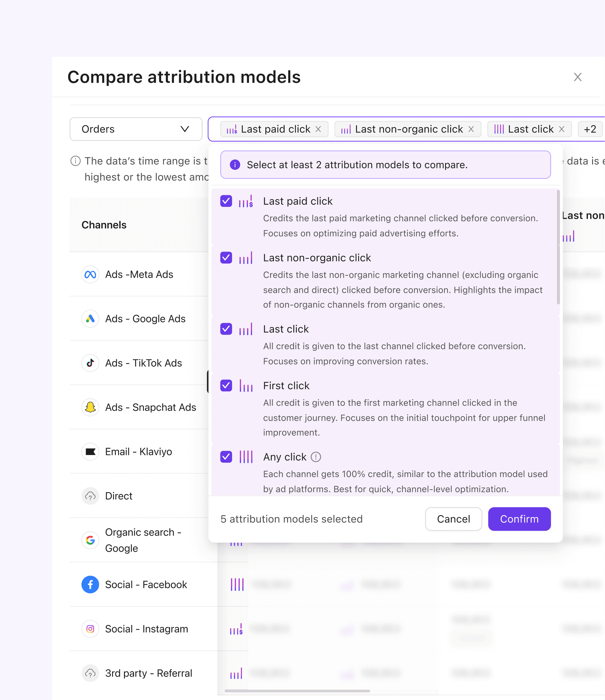
Task: Click the table horizontal scrollbar
Action: coord(297,691)
